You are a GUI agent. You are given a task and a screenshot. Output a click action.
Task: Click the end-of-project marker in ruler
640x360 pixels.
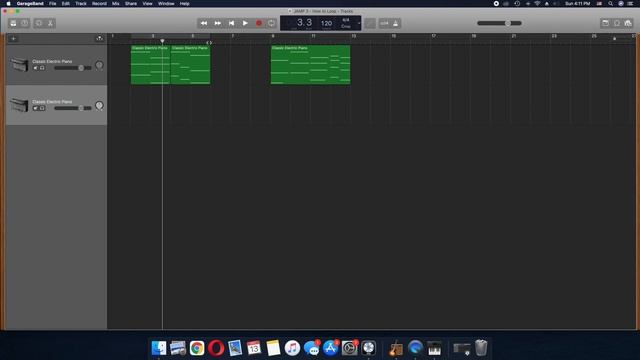click(x=614, y=38)
